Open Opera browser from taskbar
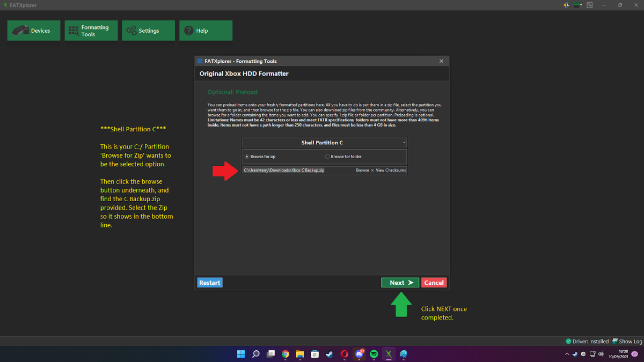 click(x=345, y=354)
